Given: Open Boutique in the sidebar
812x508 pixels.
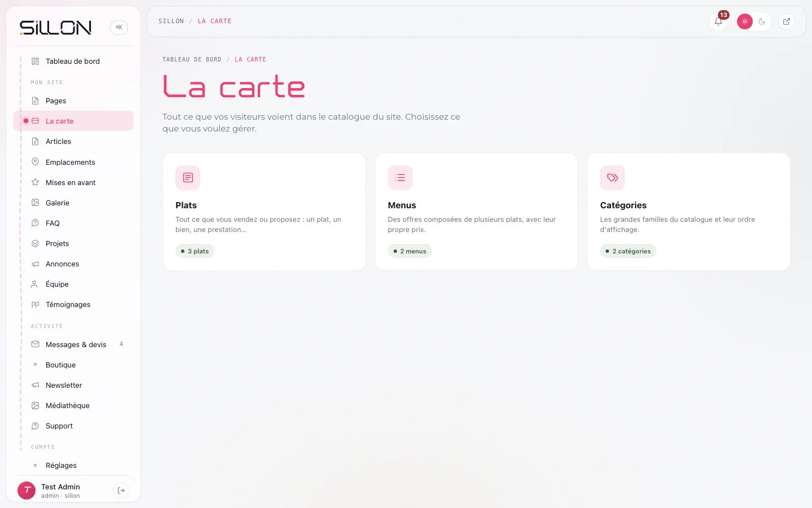Looking at the screenshot, I should 73,365.
